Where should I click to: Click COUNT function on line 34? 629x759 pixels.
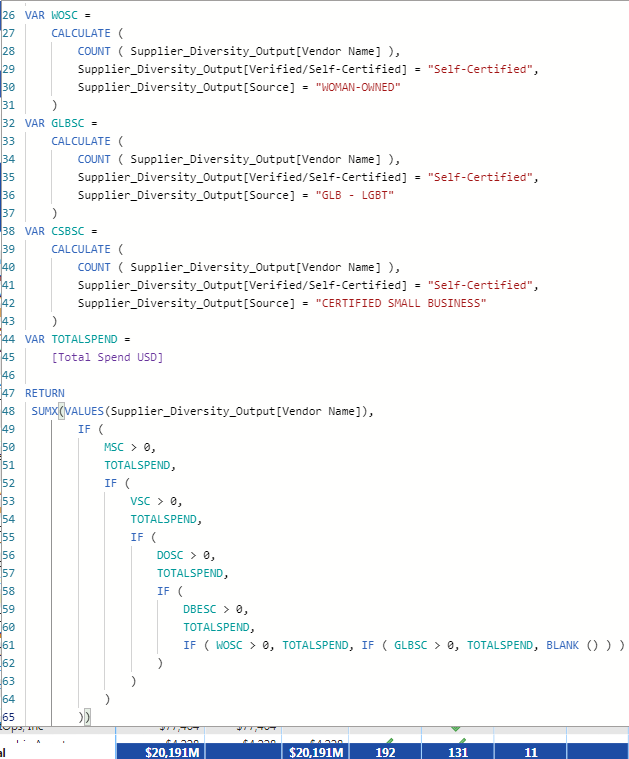(94, 159)
